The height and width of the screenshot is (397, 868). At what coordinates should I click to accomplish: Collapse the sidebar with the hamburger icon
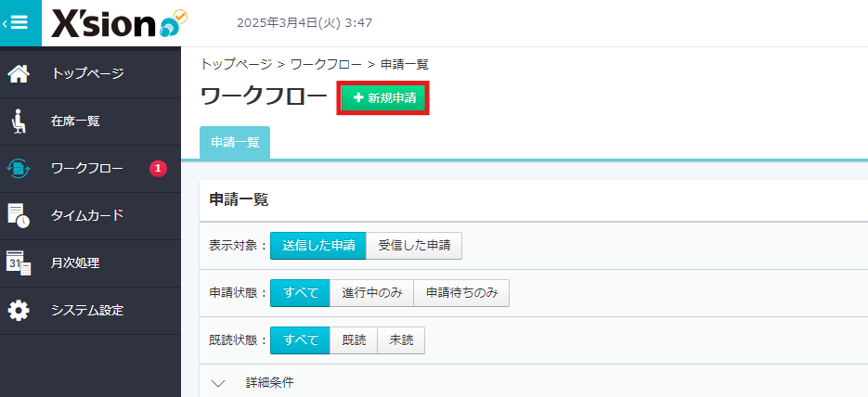pyautogui.click(x=19, y=23)
